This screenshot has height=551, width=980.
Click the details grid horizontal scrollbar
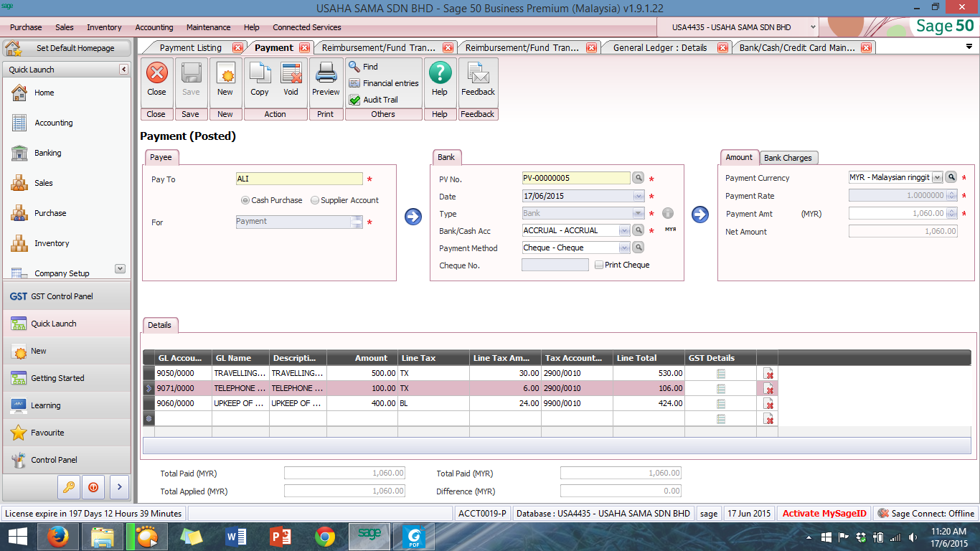click(557, 446)
